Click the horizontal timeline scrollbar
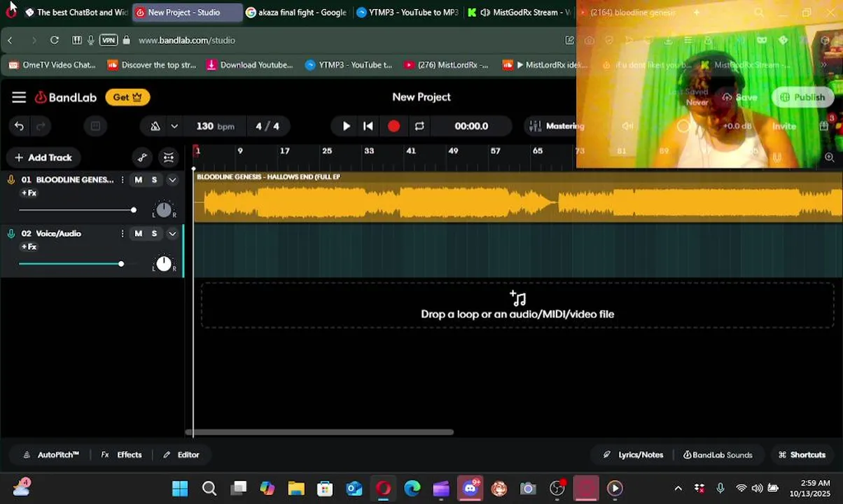Viewport: 843px width, 504px height. point(319,432)
